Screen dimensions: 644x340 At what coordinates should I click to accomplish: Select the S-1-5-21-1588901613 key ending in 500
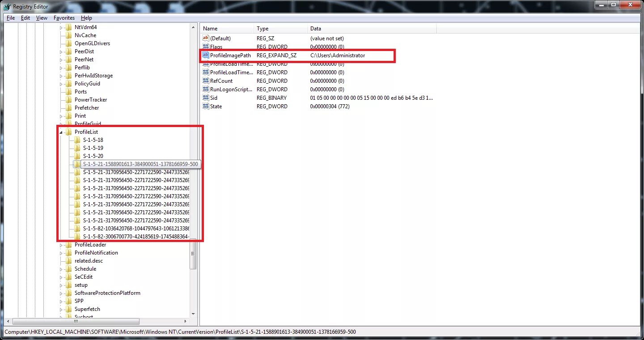(140, 164)
